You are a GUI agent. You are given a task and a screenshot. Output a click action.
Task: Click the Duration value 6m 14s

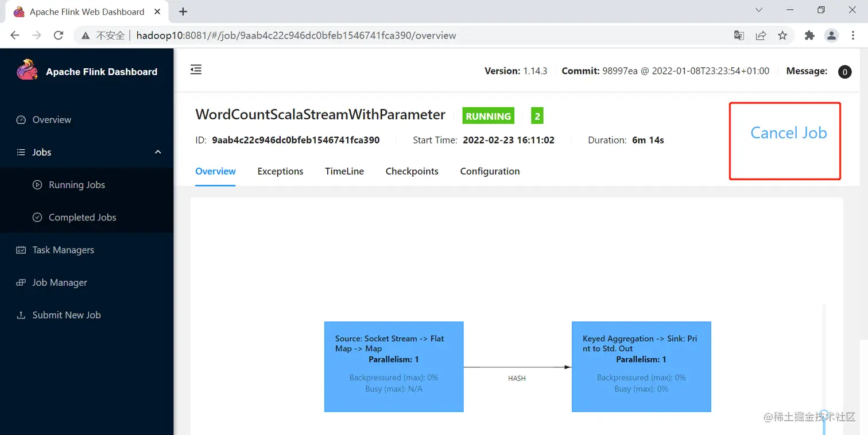click(x=648, y=140)
